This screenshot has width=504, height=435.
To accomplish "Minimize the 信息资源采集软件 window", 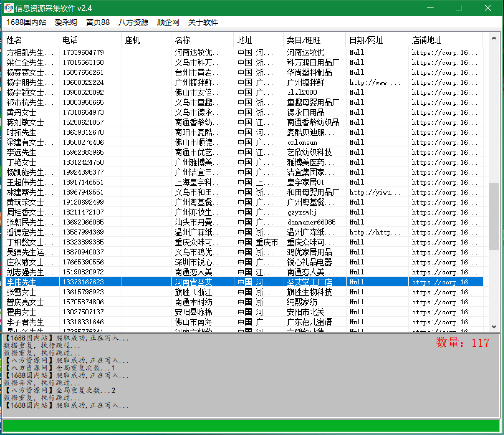I will pos(430,8).
